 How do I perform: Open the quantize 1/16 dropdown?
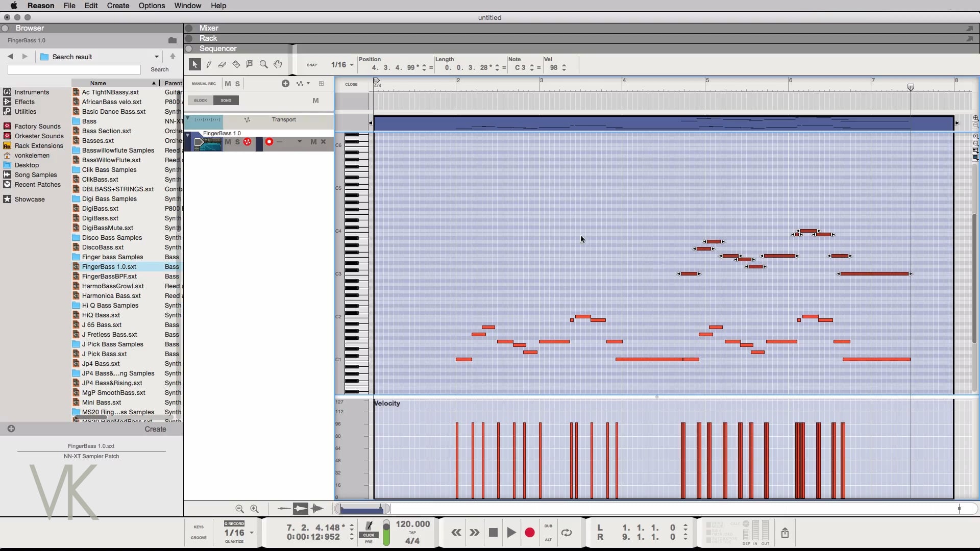239,533
